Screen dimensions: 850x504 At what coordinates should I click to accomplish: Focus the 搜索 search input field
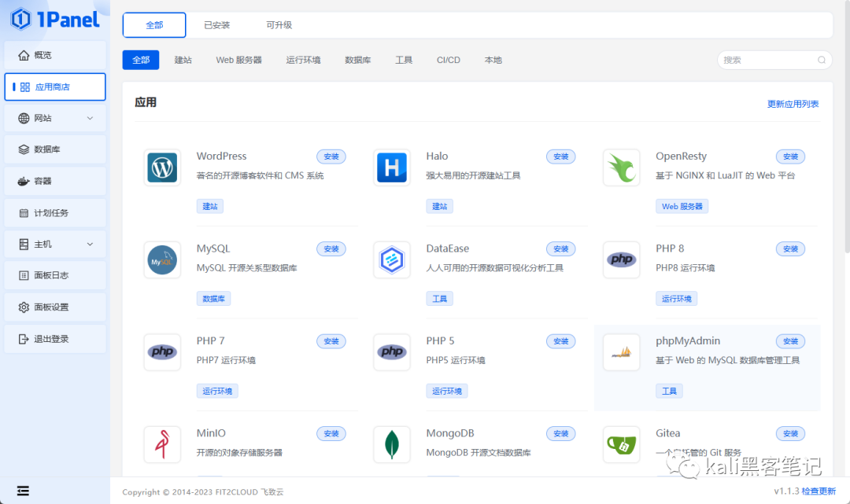[774, 60]
